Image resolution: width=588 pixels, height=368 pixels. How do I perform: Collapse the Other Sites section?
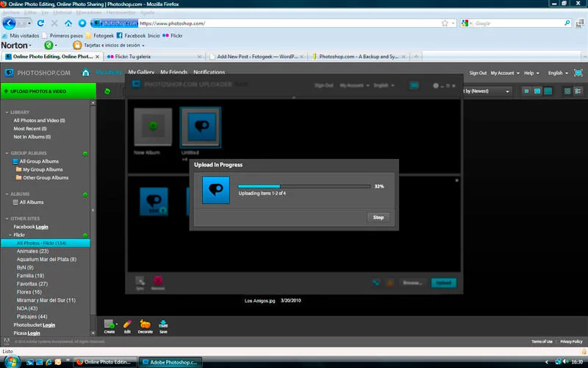pos(7,219)
